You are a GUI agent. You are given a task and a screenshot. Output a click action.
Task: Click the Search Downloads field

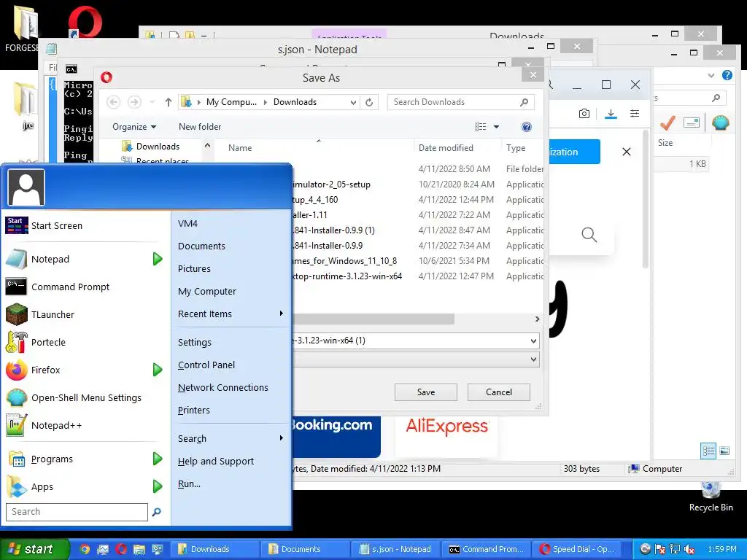(461, 102)
